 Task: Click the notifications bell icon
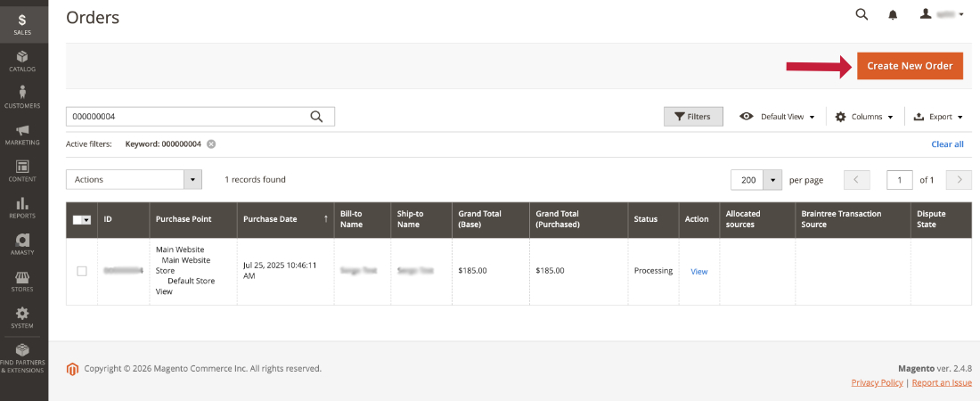(x=893, y=15)
